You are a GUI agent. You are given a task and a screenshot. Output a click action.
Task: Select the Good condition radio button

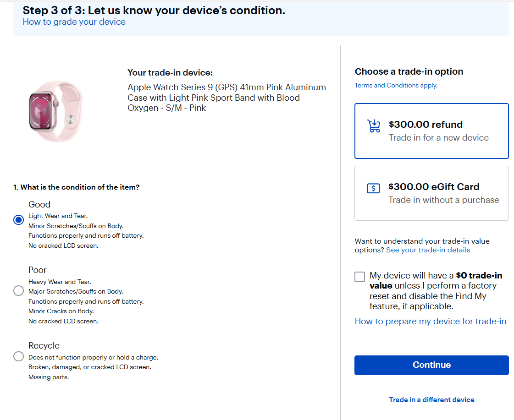(x=18, y=220)
